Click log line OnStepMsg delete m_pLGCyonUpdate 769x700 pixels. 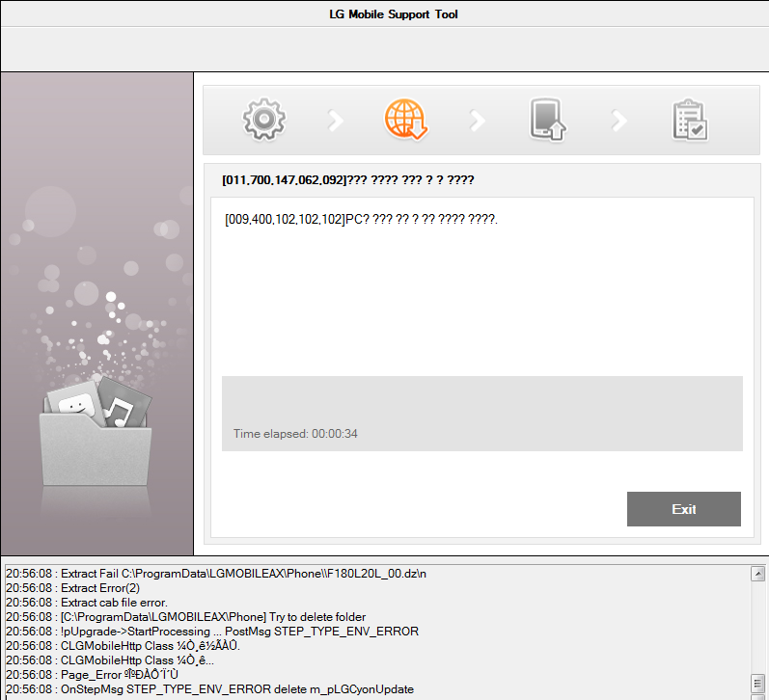pos(209,689)
